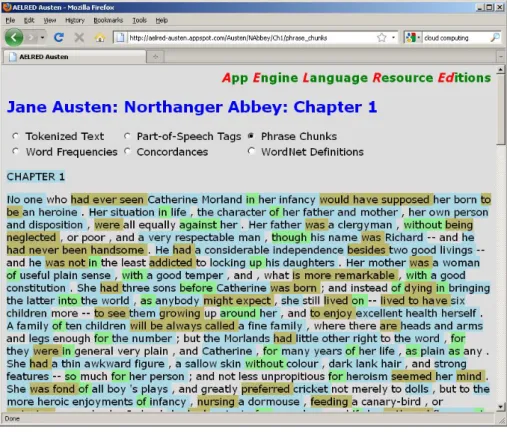Click the Jane Austen: Northanger Abbey heading
507x437 pixels.
point(192,107)
